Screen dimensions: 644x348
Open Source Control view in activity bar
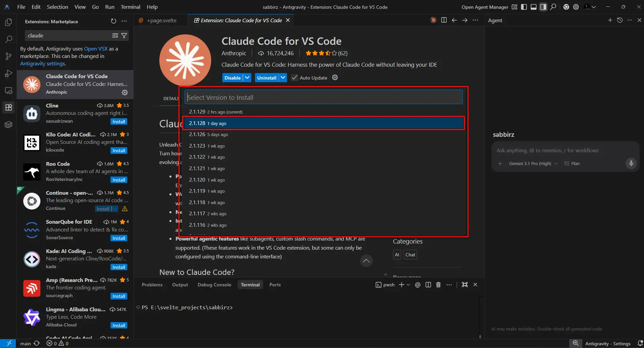(x=9, y=56)
